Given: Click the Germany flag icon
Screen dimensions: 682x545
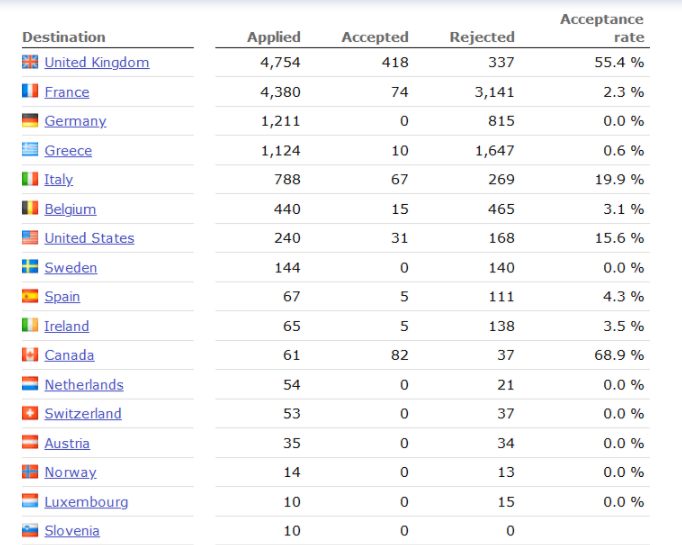Looking at the screenshot, I should [30, 120].
